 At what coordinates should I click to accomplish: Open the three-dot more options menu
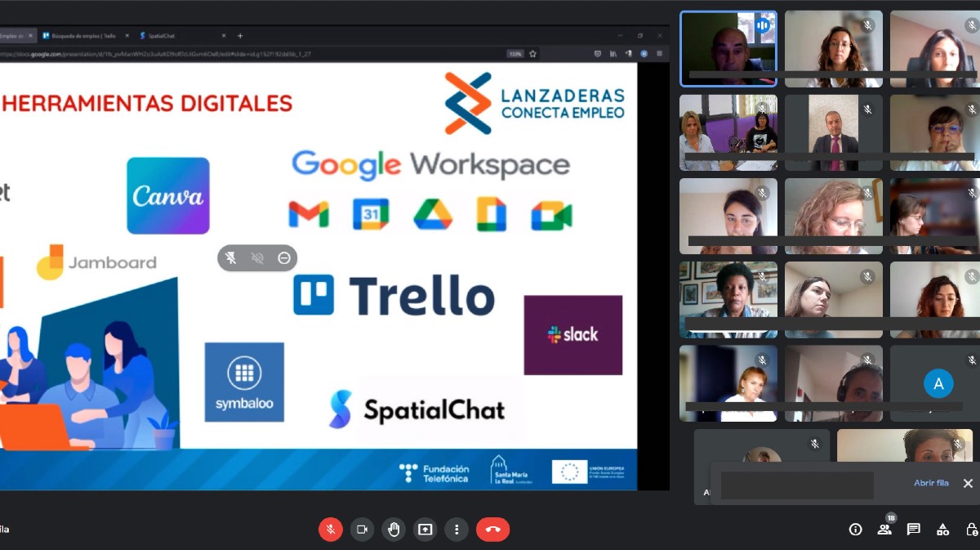pyautogui.click(x=457, y=530)
